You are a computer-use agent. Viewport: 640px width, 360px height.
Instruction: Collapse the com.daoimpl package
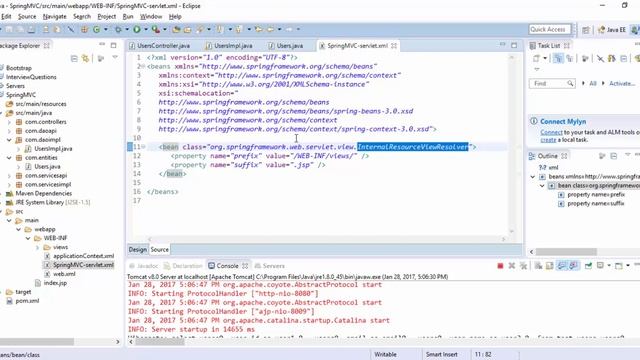[9, 140]
